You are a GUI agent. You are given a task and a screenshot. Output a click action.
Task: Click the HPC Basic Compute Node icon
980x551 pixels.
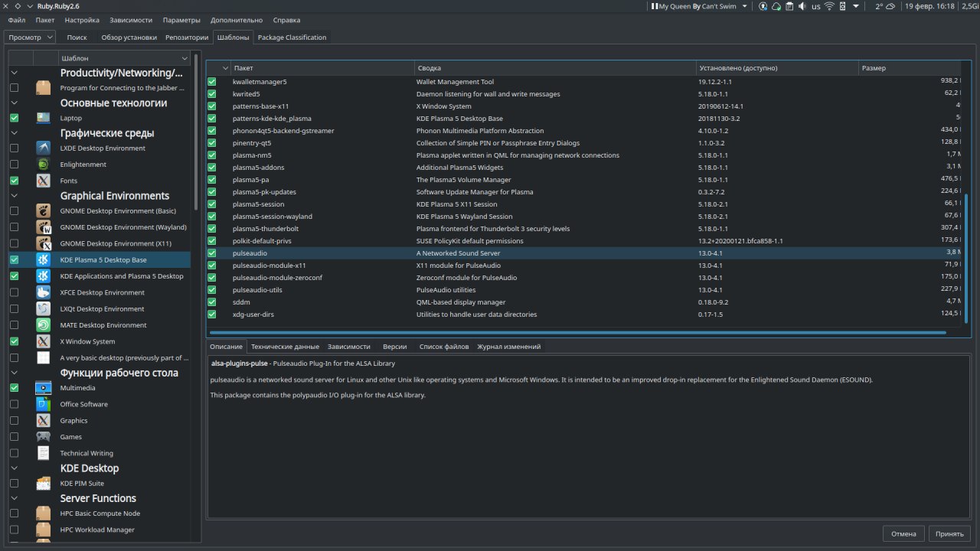(44, 514)
